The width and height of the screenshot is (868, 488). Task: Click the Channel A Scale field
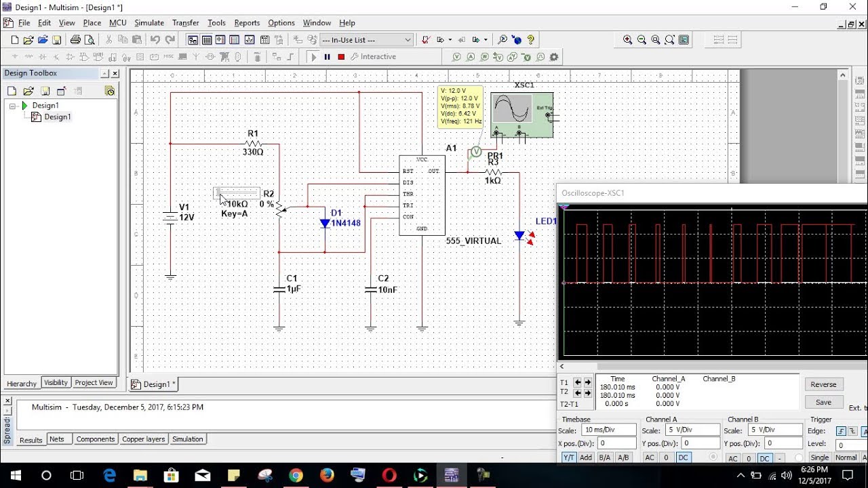692,430
